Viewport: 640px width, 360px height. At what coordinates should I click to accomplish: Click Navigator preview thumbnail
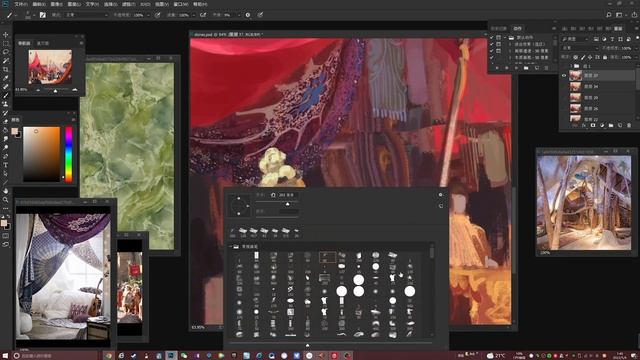50,67
